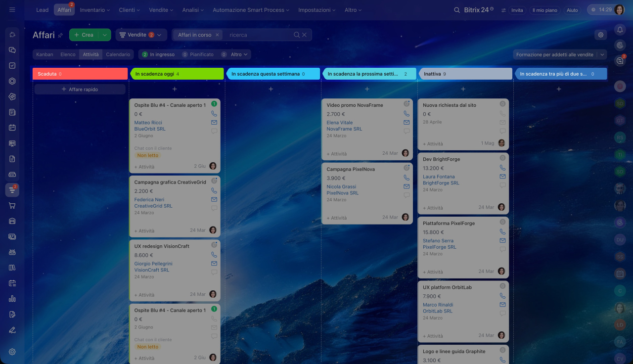Viewport: 633px width, 364px height.
Task: Open the notifications bell
Action: point(620,30)
